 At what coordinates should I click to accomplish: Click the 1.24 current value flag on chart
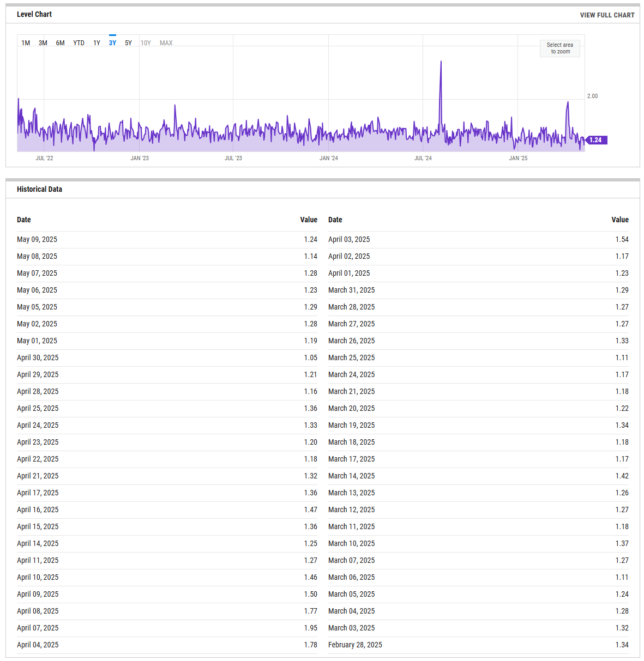(x=596, y=140)
